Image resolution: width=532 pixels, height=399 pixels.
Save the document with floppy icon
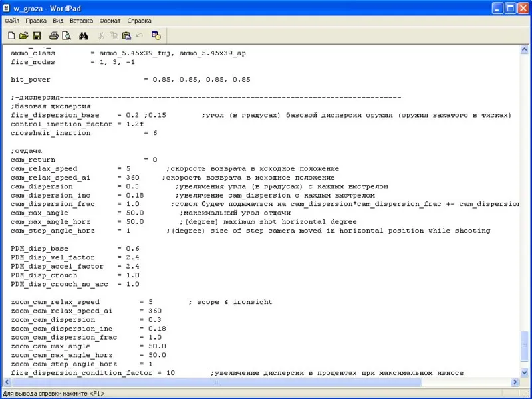[x=37, y=35]
